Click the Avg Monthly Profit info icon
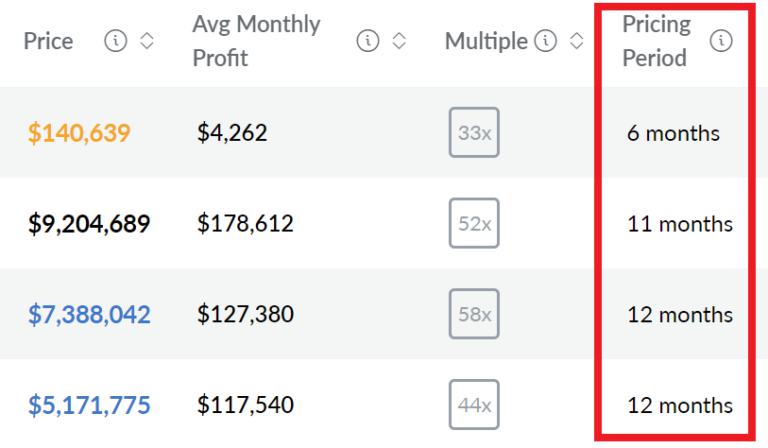This screenshot has width=768, height=448. click(x=368, y=41)
